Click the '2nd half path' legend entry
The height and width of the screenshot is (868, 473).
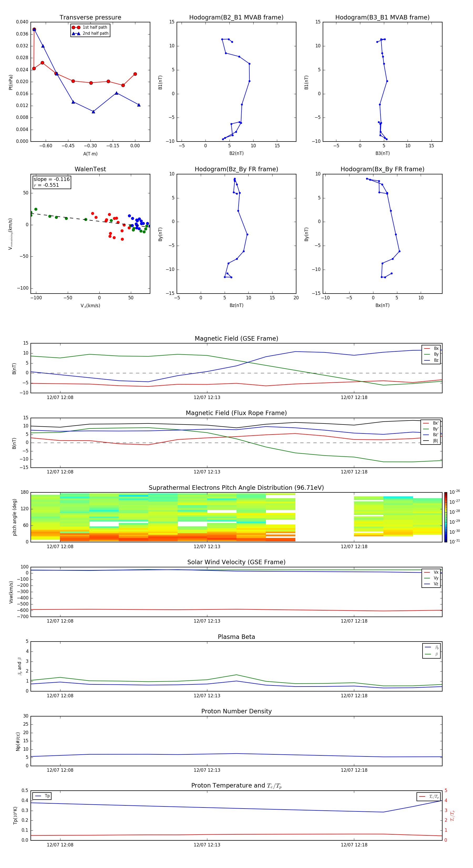point(90,33)
